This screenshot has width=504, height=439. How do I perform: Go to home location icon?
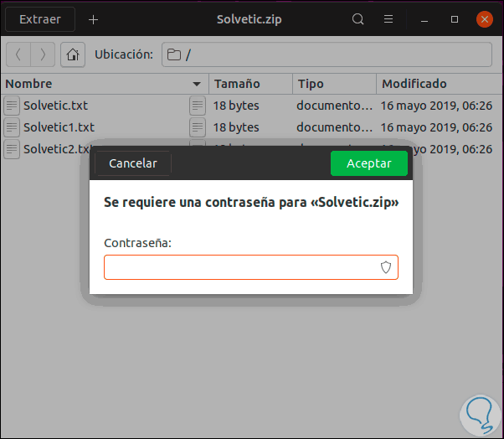(x=73, y=54)
